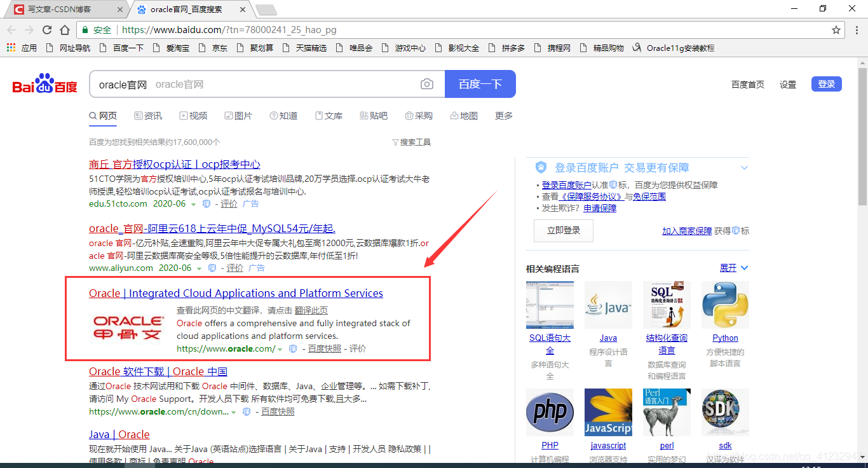The height and width of the screenshot is (468, 868).
Task: Click the 翻译此页 link
Action: 311,310
